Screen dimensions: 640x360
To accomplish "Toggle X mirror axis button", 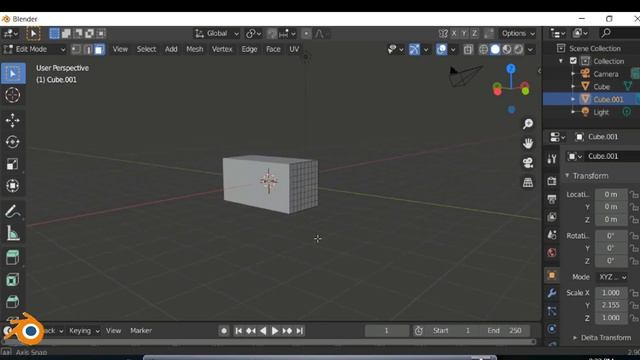I will (x=454, y=33).
